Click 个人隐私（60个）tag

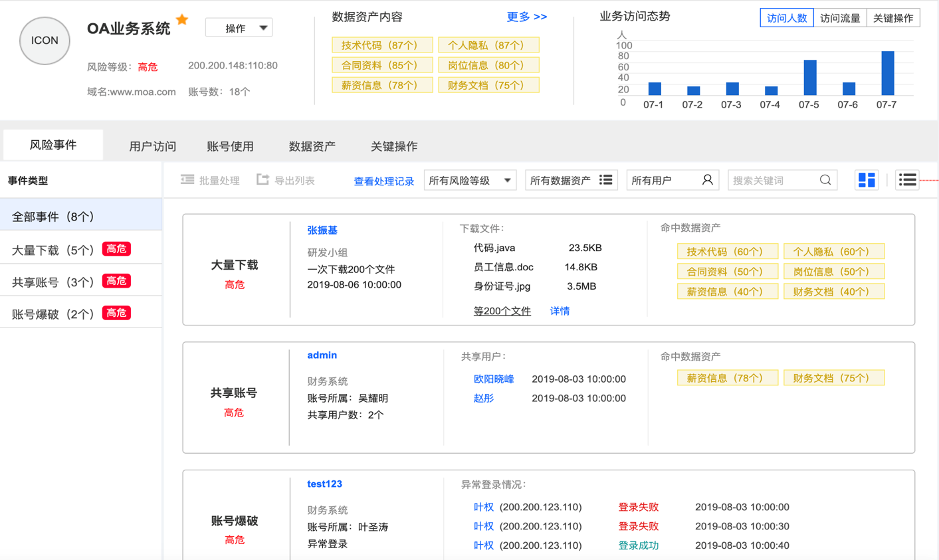pos(834,252)
